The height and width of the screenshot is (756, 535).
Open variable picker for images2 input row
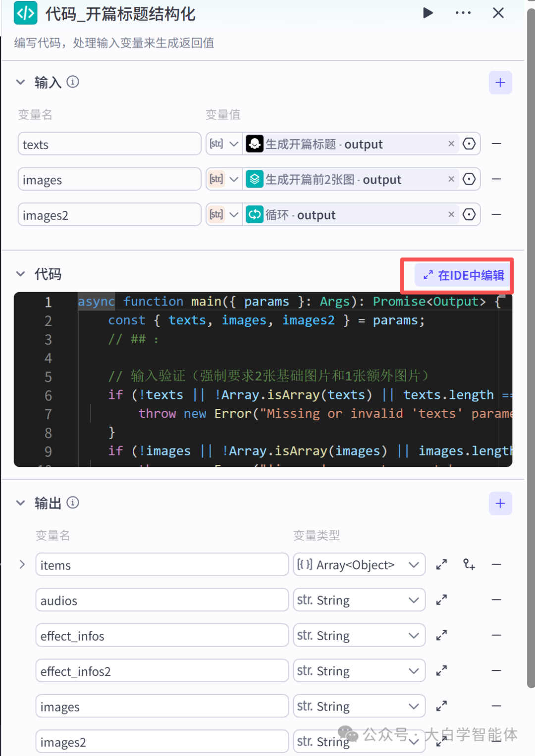[x=469, y=214]
